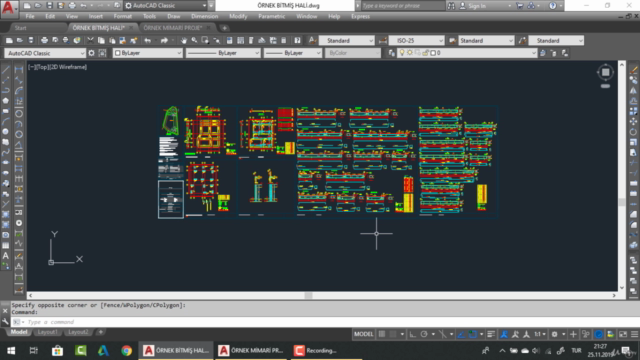
Task: Open the layer 0 dropdown list
Action: coord(467,53)
